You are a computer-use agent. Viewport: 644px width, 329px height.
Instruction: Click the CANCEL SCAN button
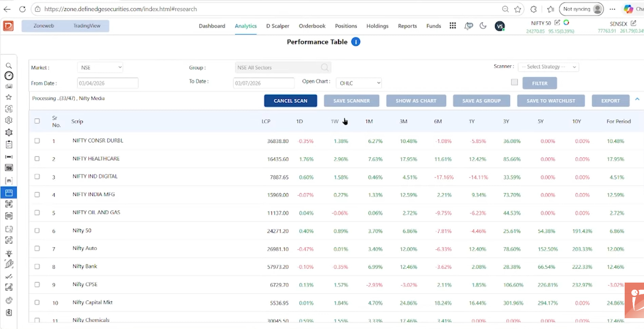coord(291,101)
